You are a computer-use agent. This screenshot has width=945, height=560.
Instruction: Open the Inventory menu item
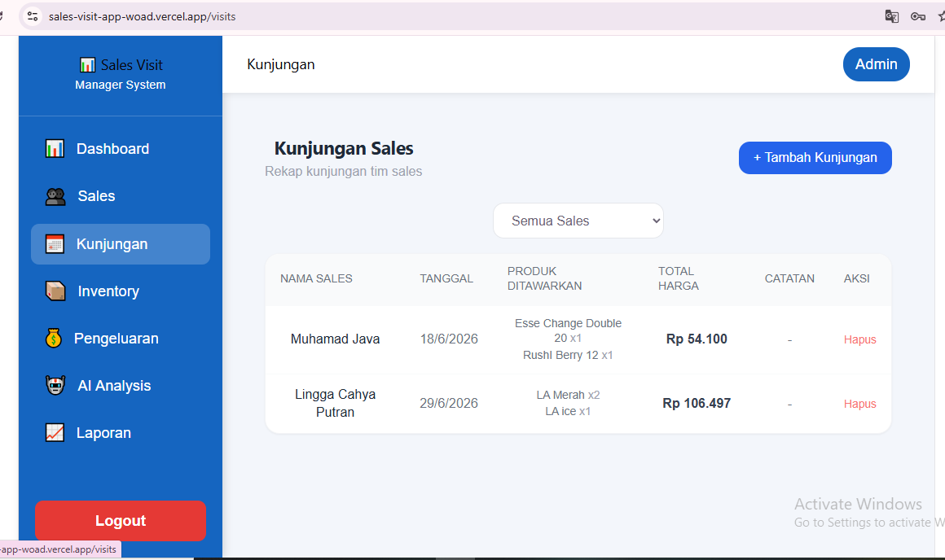121,291
